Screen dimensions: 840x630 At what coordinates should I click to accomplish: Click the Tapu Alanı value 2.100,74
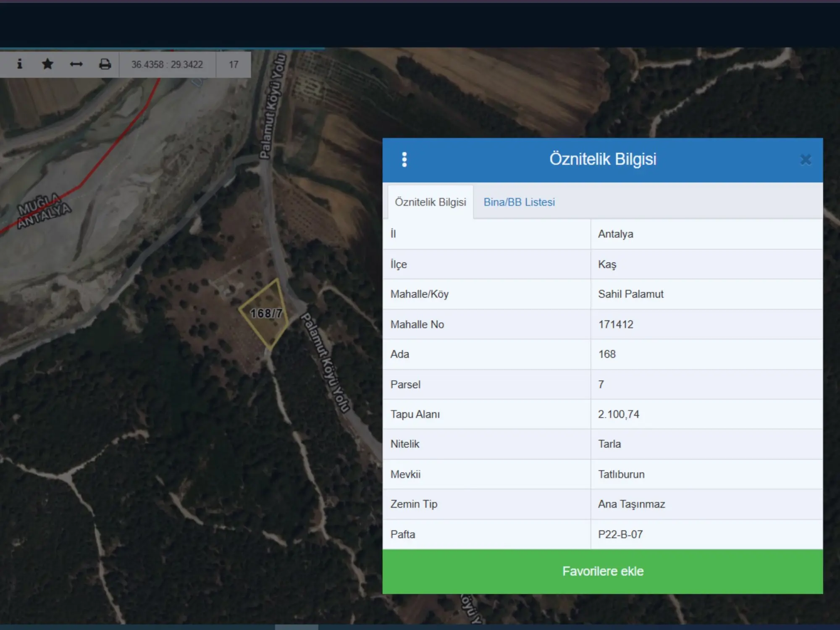click(x=619, y=414)
